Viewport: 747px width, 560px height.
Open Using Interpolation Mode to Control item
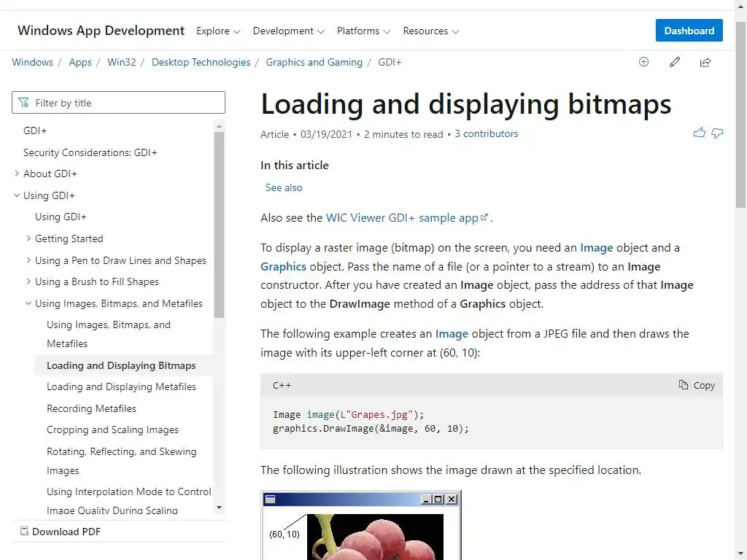pyautogui.click(x=128, y=500)
